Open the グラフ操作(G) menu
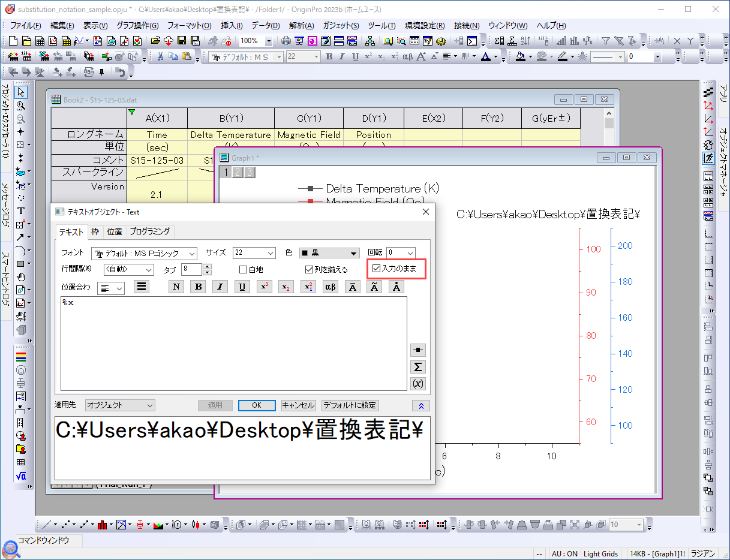The image size is (730, 560). tap(137, 26)
